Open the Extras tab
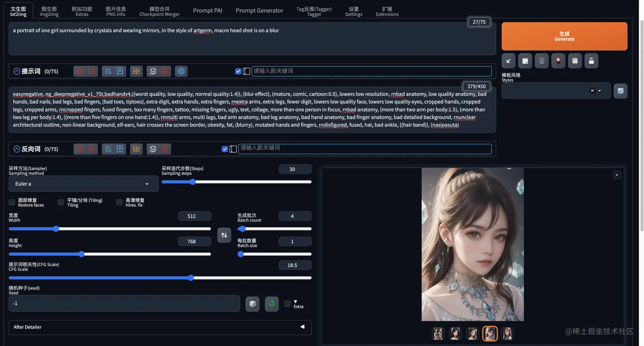This screenshot has height=346, width=644. pos(82,11)
